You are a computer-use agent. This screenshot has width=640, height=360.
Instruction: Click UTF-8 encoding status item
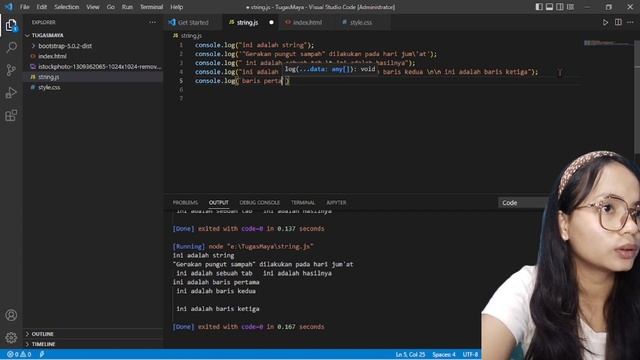point(470,354)
